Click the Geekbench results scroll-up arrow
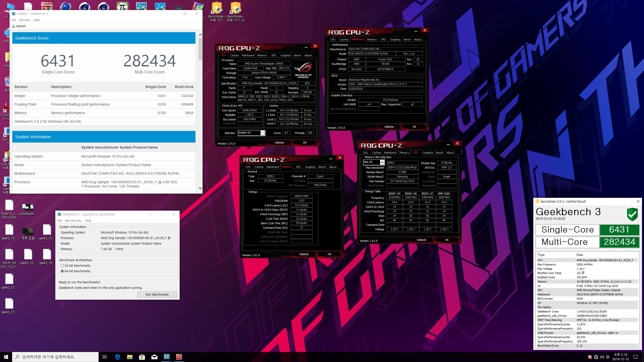 200,35
